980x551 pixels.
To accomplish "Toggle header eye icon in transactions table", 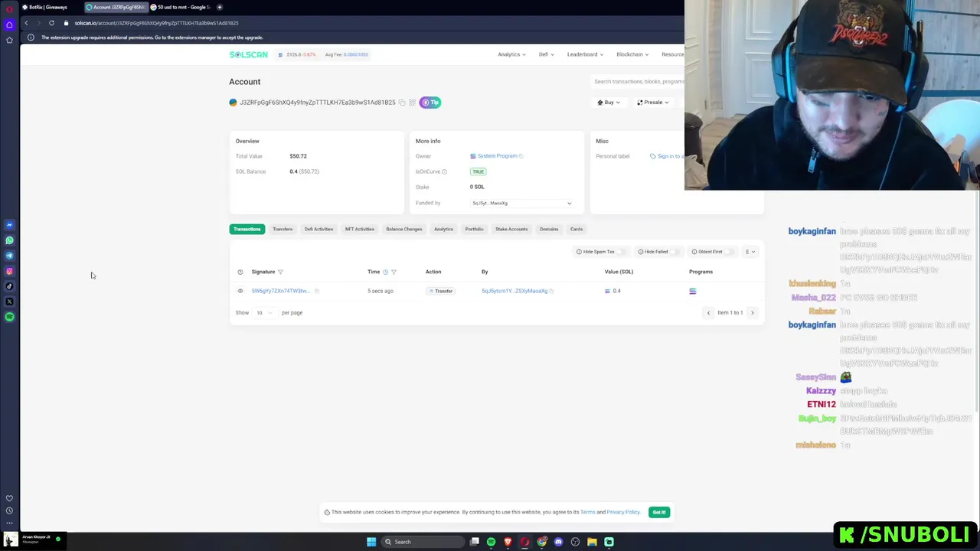I will 240,272.
